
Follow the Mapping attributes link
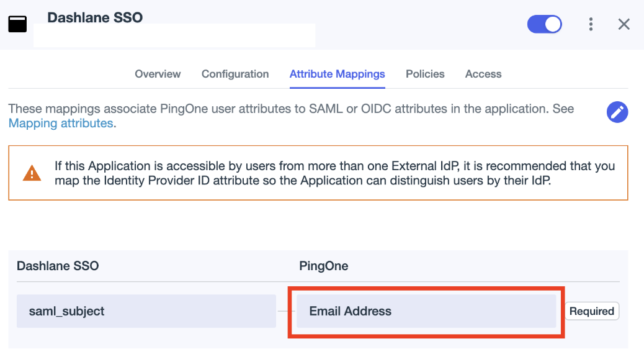click(x=61, y=124)
